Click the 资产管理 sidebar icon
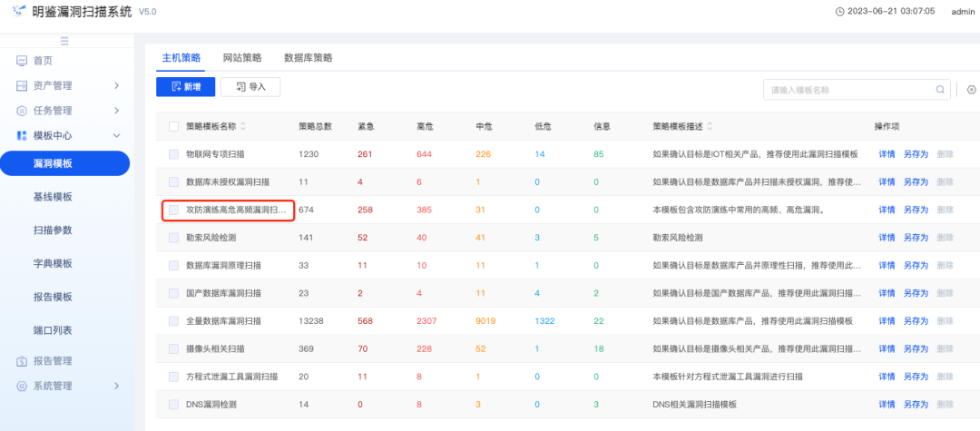 click(x=22, y=86)
